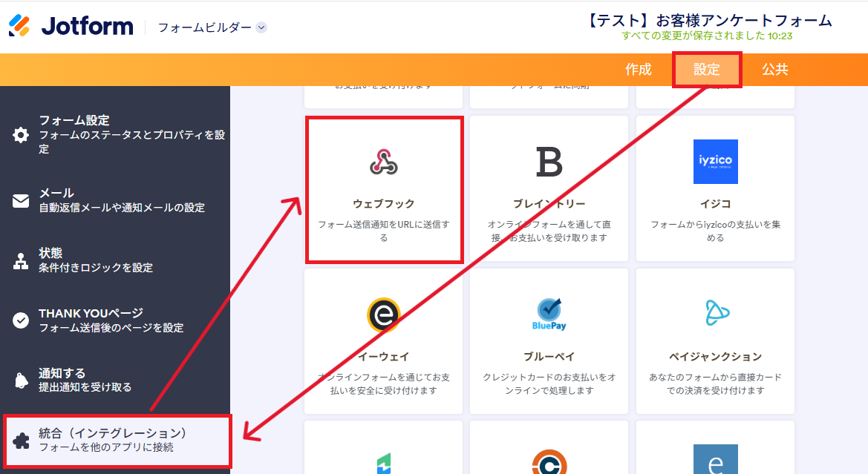The image size is (868, 474).
Task: Click the Webhook logo icon
Action: (384, 162)
